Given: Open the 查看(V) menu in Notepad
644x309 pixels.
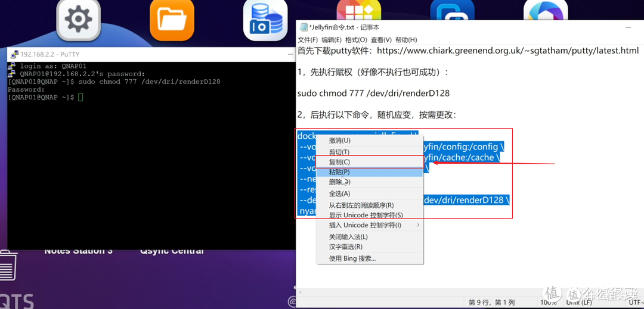Looking at the screenshot, I should (x=381, y=40).
